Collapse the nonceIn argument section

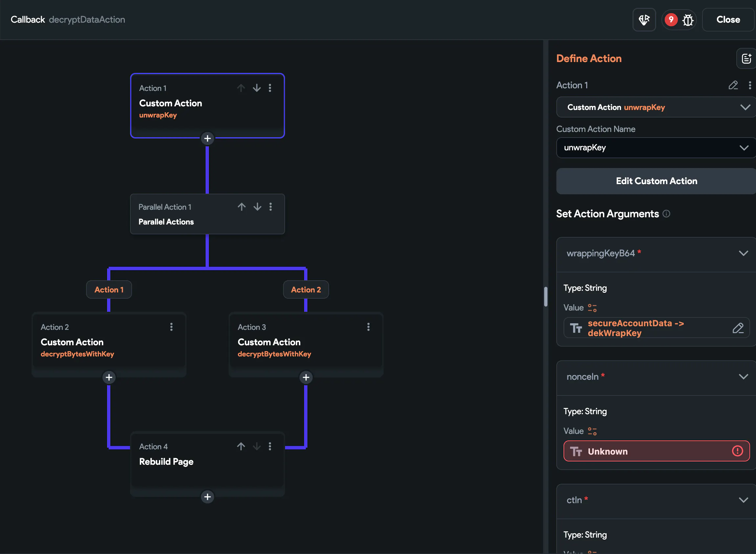(744, 376)
